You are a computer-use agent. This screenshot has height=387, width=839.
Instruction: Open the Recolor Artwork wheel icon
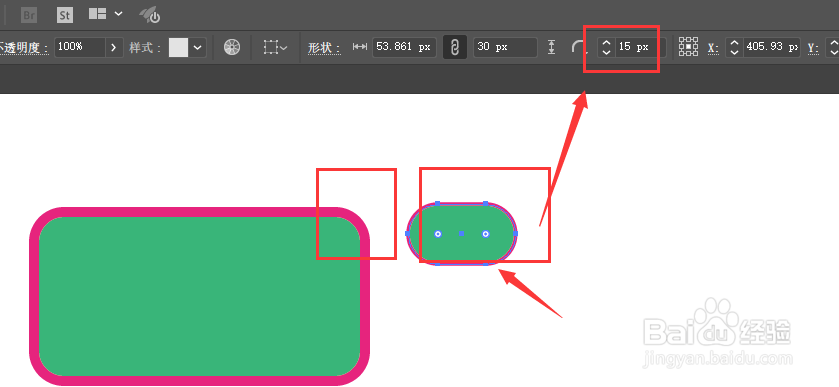click(x=232, y=47)
